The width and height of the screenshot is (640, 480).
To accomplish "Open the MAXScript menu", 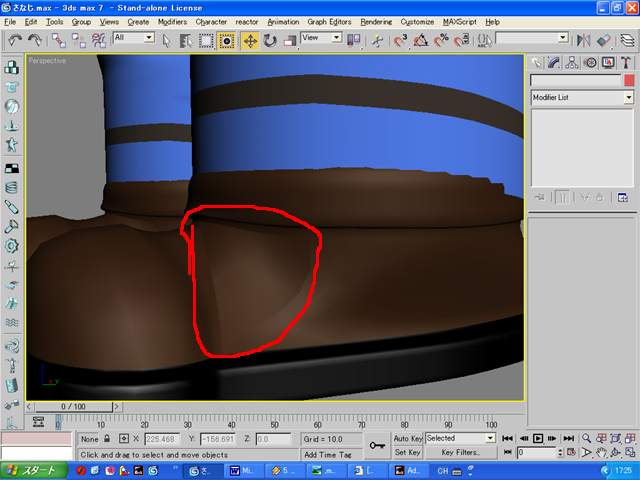I will 460,22.
